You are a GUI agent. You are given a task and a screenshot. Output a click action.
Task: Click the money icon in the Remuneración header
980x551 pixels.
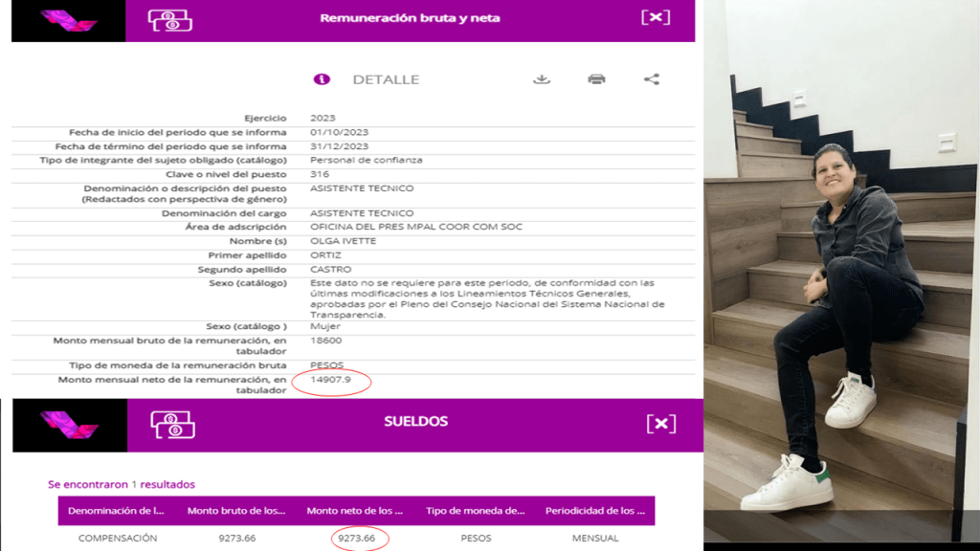[170, 19]
